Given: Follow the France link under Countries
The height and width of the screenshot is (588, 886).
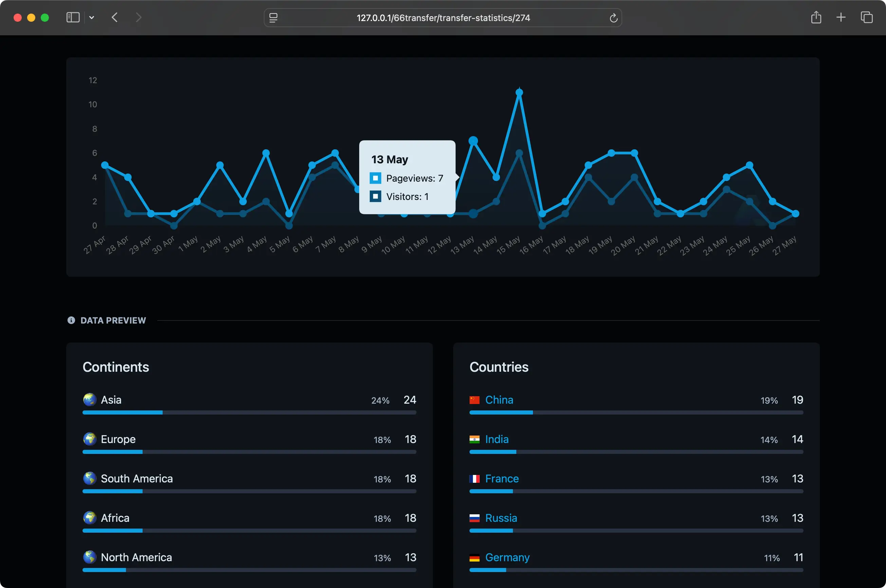Looking at the screenshot, I should coord(502,478).
